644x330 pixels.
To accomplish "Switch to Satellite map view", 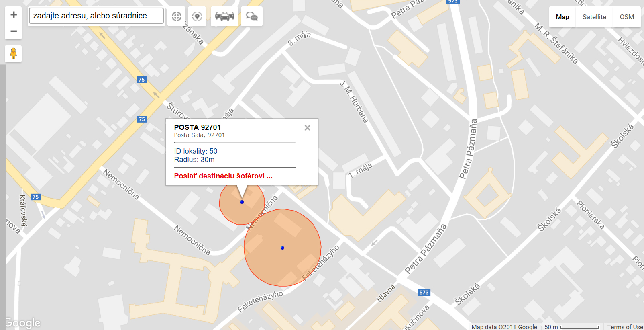I will pyautogui.click(x=594, y=17).
